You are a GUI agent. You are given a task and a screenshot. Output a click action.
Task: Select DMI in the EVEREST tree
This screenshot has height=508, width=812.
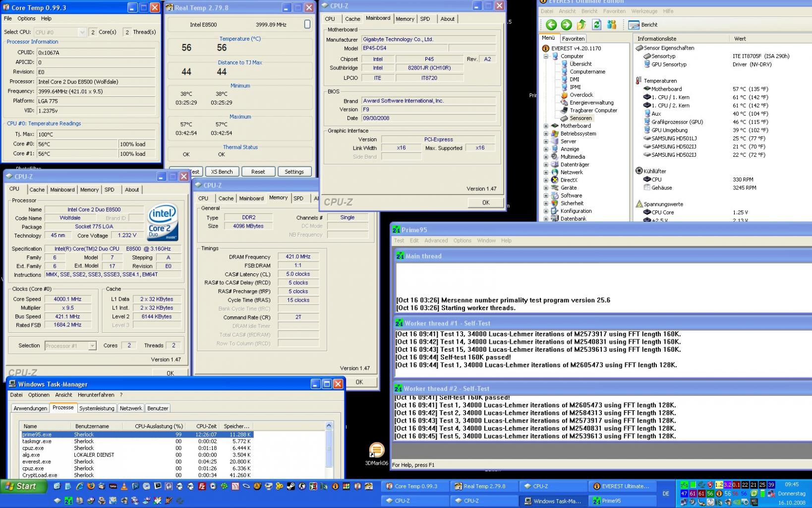(x=570, y=79)
